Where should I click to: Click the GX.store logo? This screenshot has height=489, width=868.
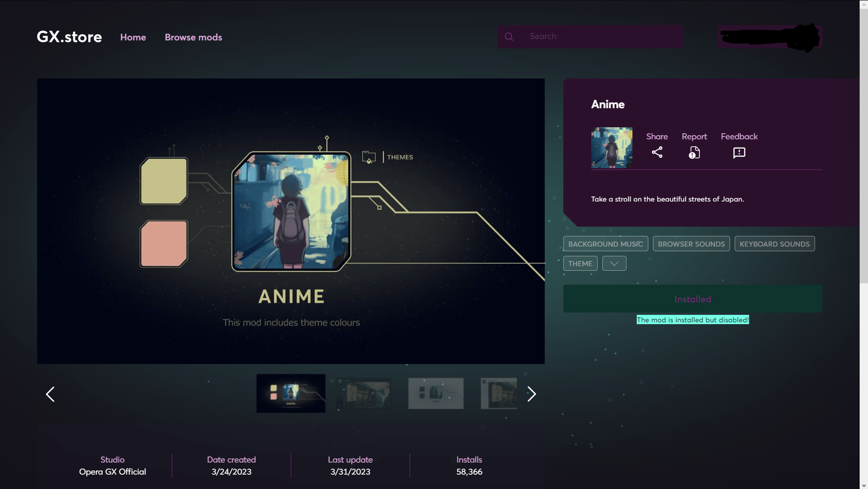coord(69,37)
